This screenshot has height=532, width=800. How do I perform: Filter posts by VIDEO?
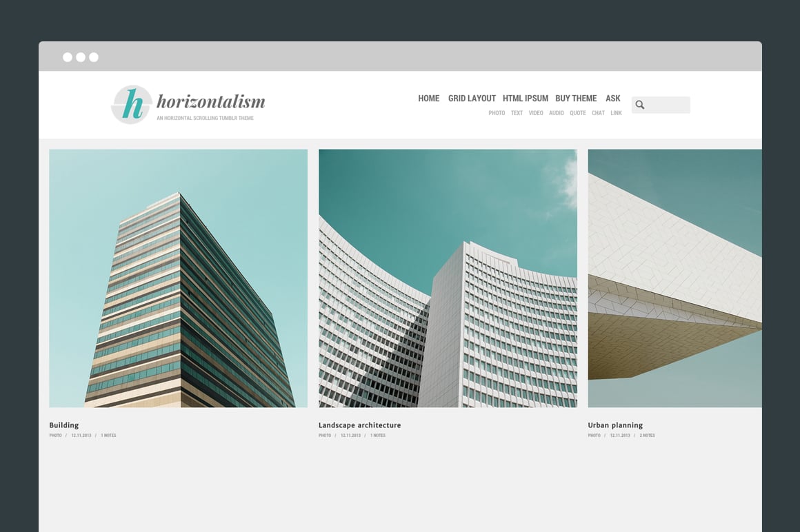click(x=536, y=113)
